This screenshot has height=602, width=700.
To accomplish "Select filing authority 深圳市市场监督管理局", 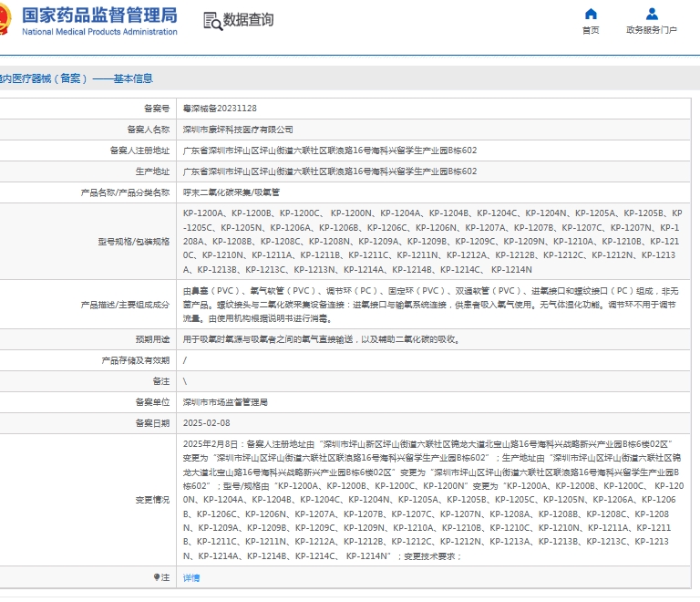I will tap(225, 402).
